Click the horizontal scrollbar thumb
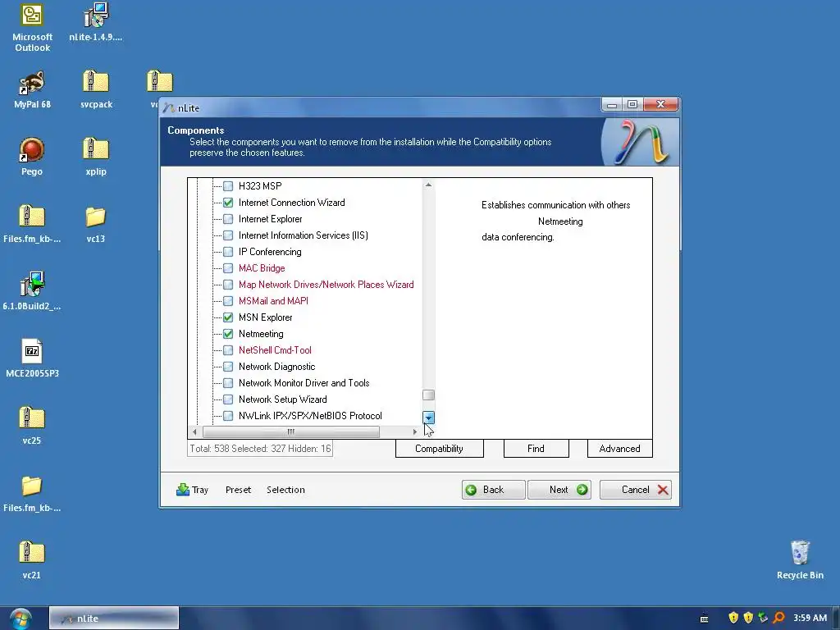The height and width of the screenshot is (630, 840). tap(291, 431)
